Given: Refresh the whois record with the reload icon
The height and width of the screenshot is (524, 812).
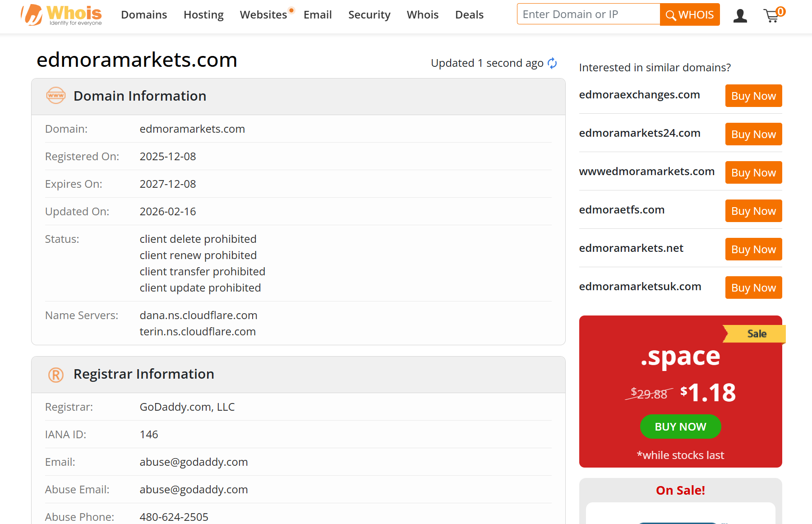Looking at the screenshot, I should [x=552, y=63].
